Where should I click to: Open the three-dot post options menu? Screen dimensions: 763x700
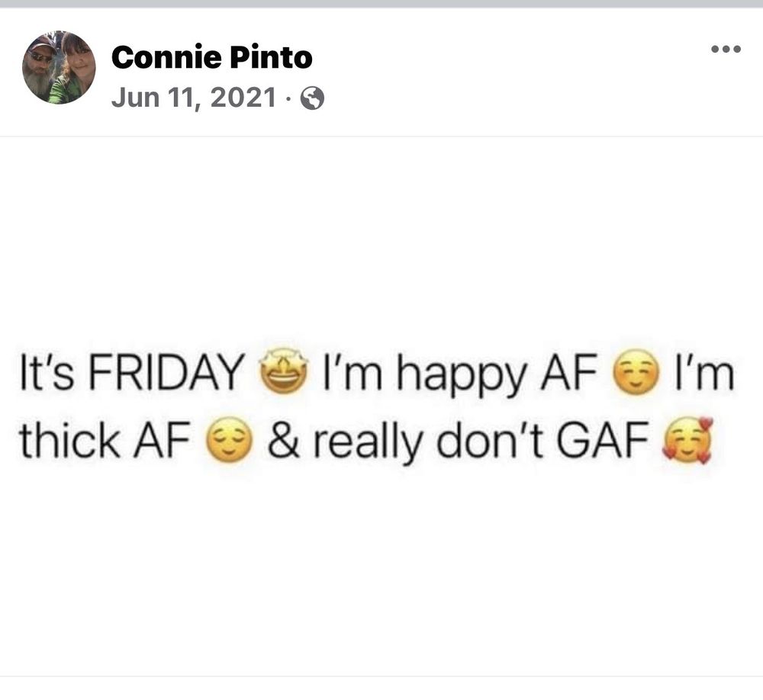pos(725,50)
